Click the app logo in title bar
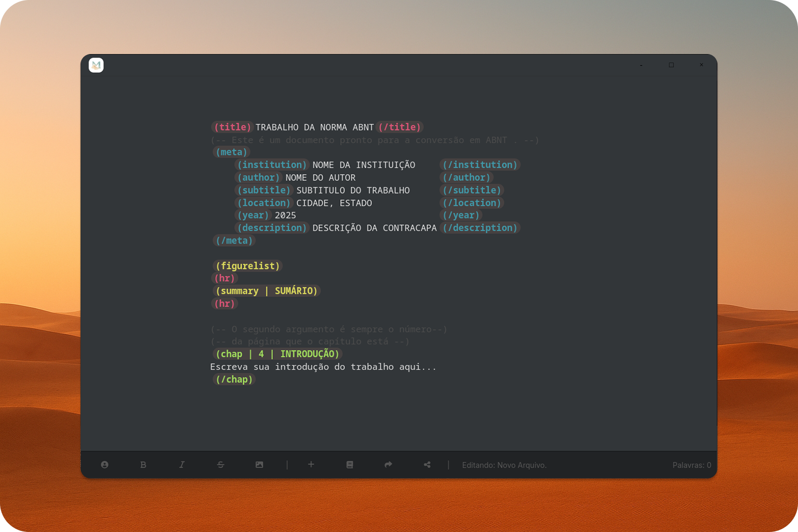 tap(96, 65)
